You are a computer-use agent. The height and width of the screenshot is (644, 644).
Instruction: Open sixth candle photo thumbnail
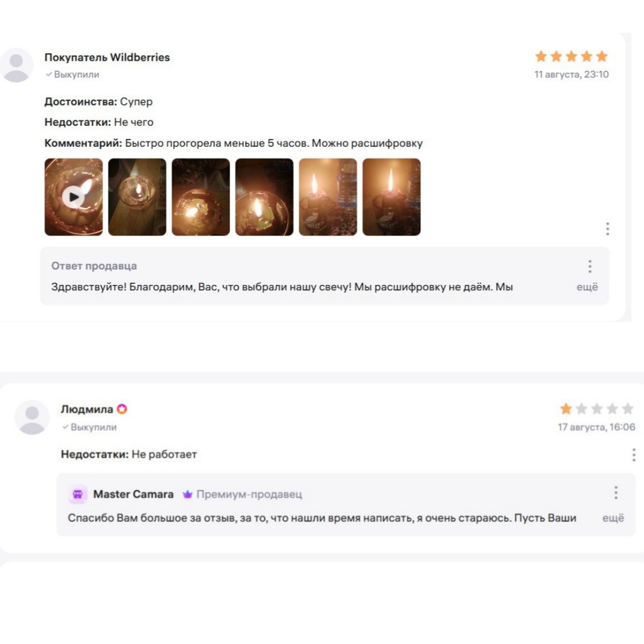tap(391, 197)
